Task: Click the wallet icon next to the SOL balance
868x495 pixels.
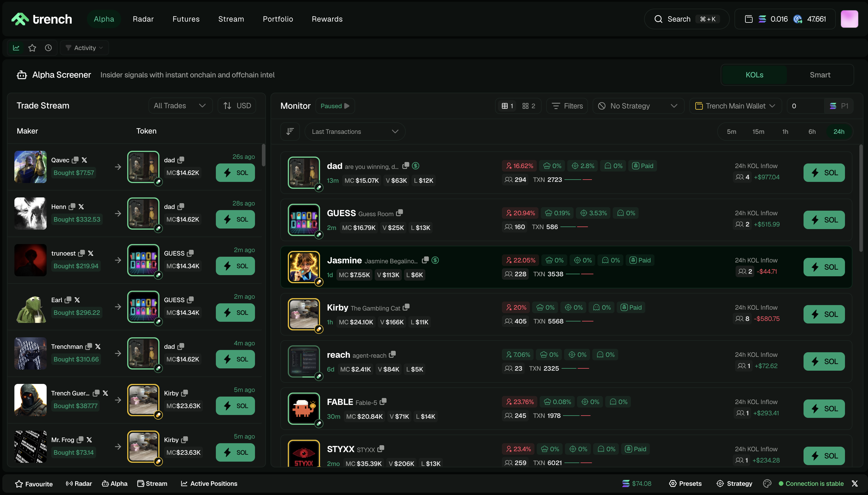Action: [x=749, y=19]
